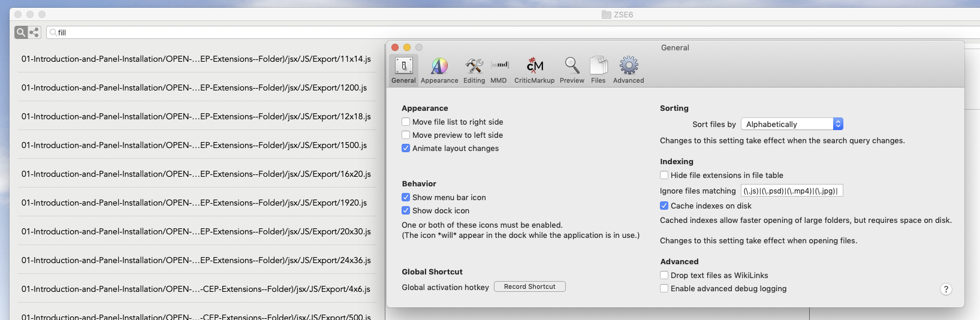Open the Appearance preferences pane
This screenshot has width=980, height=320.
439,70
